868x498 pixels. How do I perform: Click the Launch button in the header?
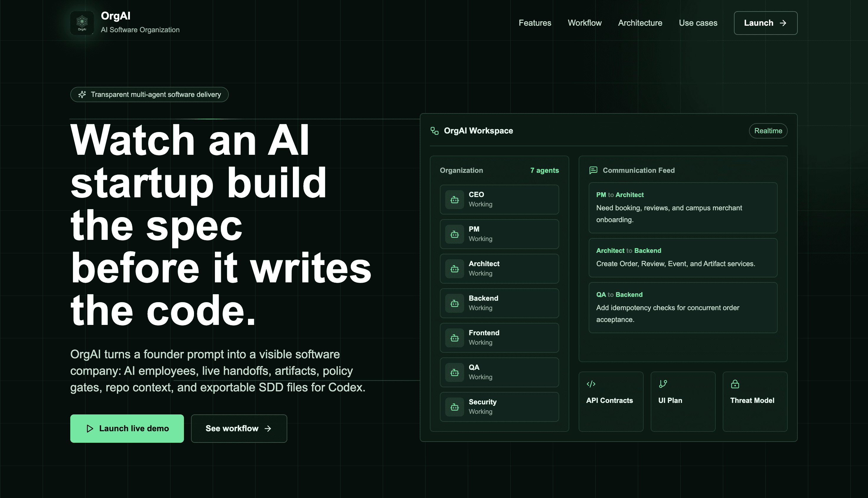(766, 23)
